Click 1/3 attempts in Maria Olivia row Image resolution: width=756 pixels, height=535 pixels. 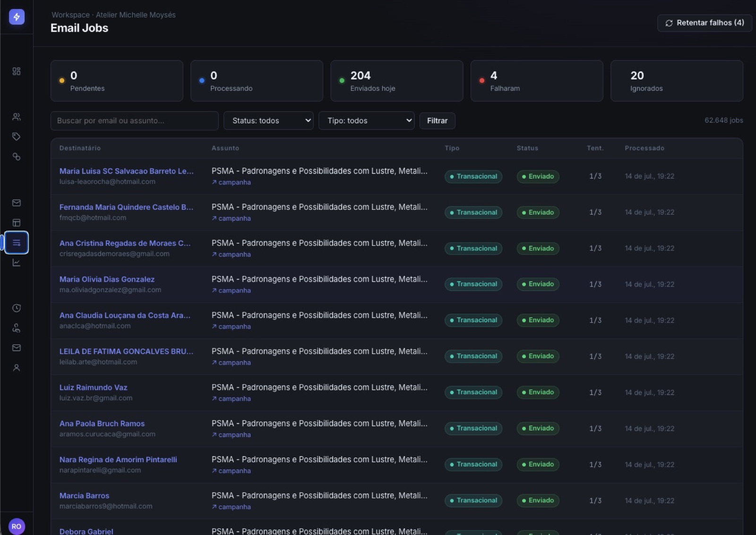[595, 284]
